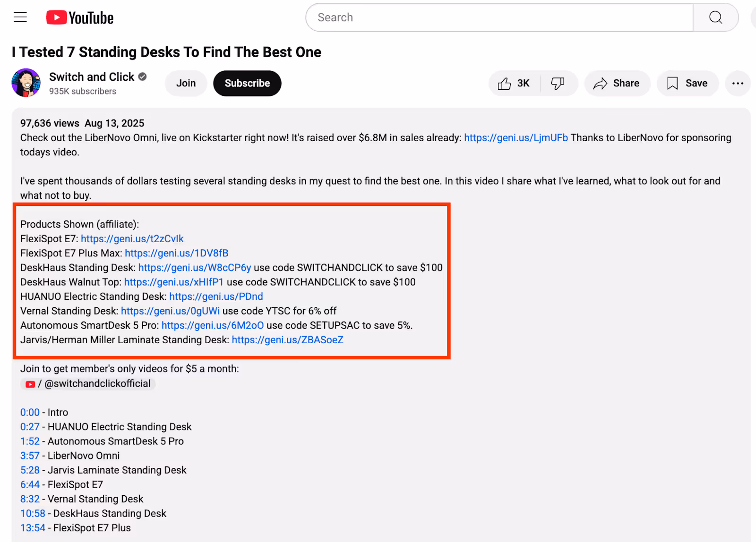Click the Switch and Click channel avatar
This screenshot has height=542, width=756.
tap(26, 83)
